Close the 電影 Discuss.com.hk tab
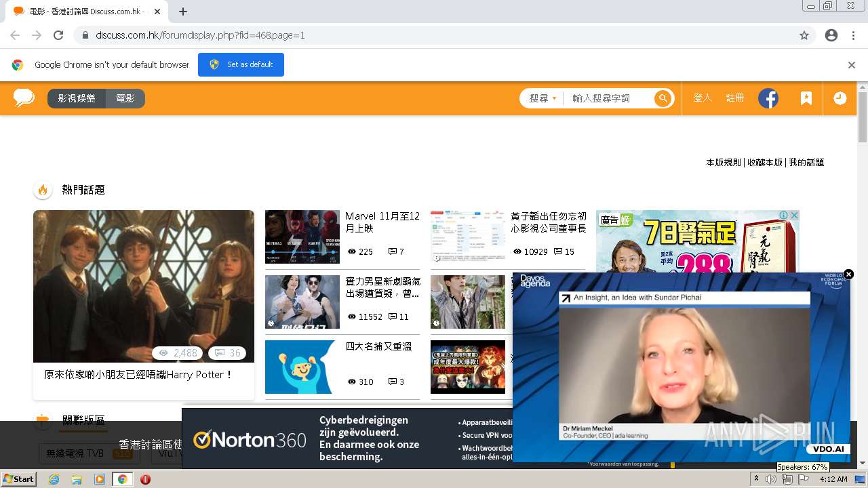The height and width of the screenshot is (488, 868). pyautogui.click(x=157, y=12)
